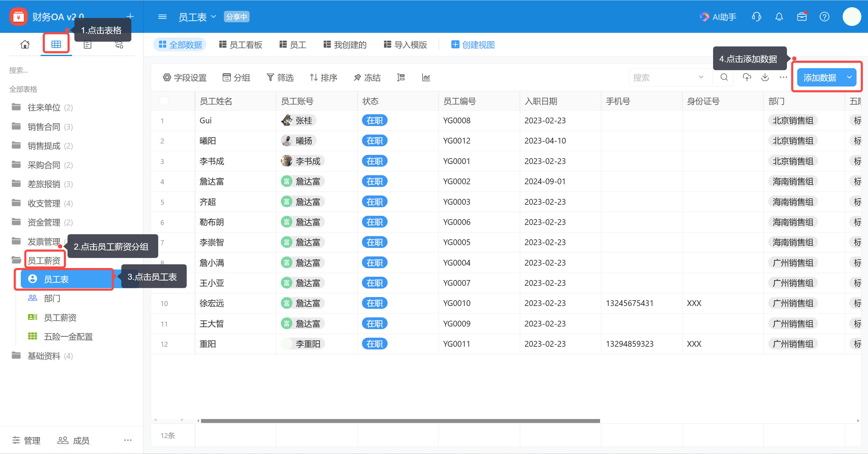The image size is (868, 454).
Task: Expand the 销售提成 folder
Action: click(42, 146)
